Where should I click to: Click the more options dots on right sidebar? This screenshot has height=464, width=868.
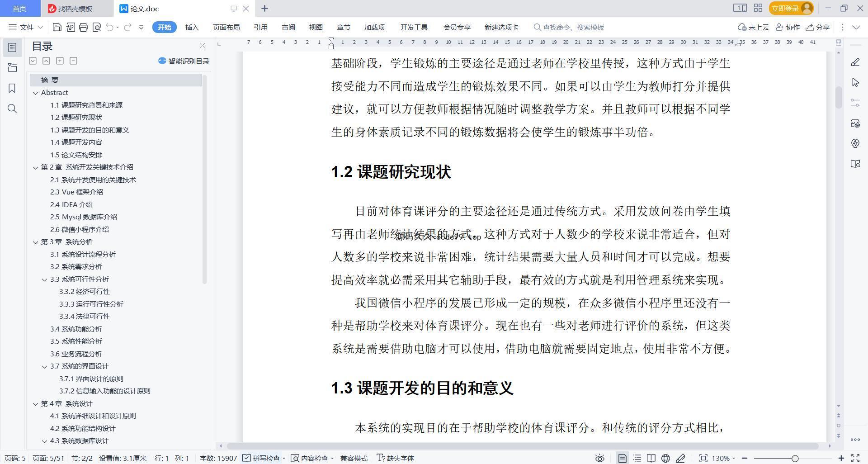pos(855,439)
